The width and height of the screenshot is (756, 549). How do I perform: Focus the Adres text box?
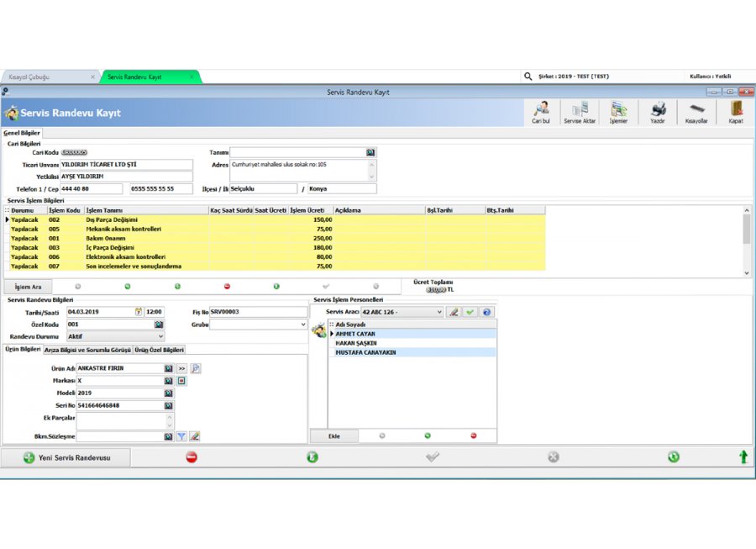(302, 171)
